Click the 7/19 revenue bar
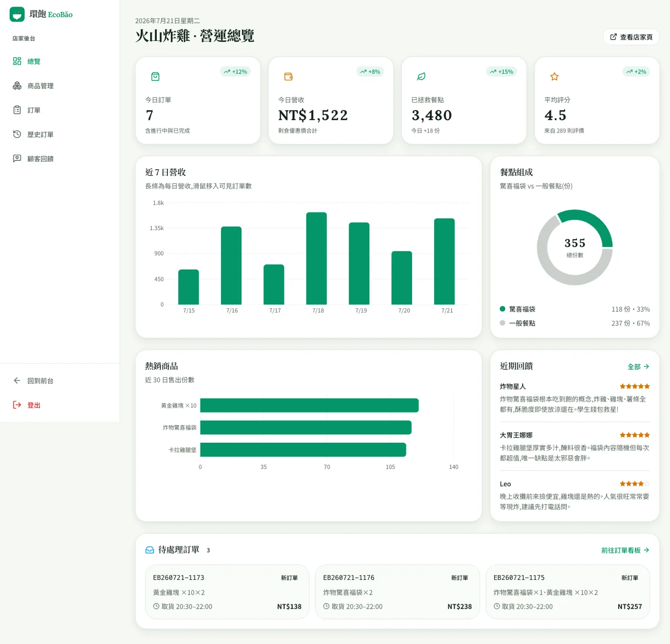The height and width of the screenshot is (644, 670). (x=359, y=264)
